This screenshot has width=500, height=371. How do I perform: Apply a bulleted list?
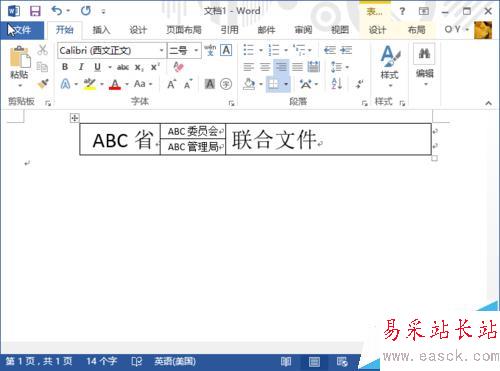tap(249, 50)
